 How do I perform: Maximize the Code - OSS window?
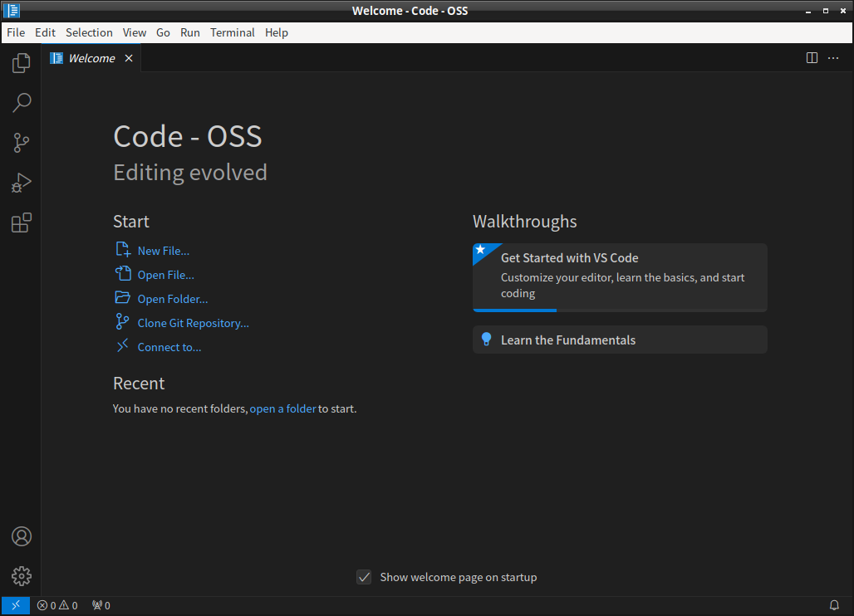[x=826, y=11]
